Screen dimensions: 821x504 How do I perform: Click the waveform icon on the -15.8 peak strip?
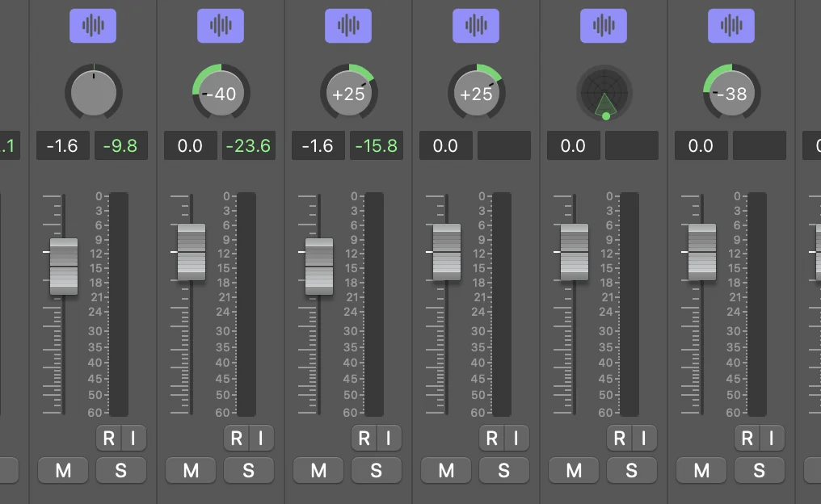[x=348, y=26]
